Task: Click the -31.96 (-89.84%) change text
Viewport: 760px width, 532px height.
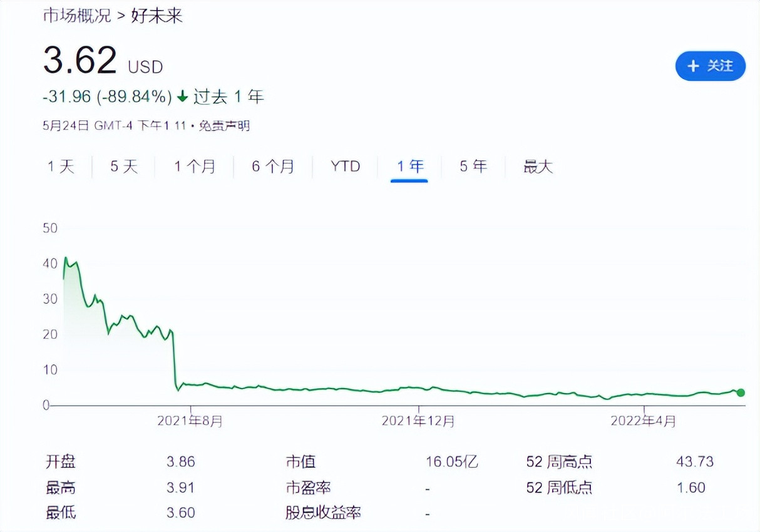Action: (107, 97)
